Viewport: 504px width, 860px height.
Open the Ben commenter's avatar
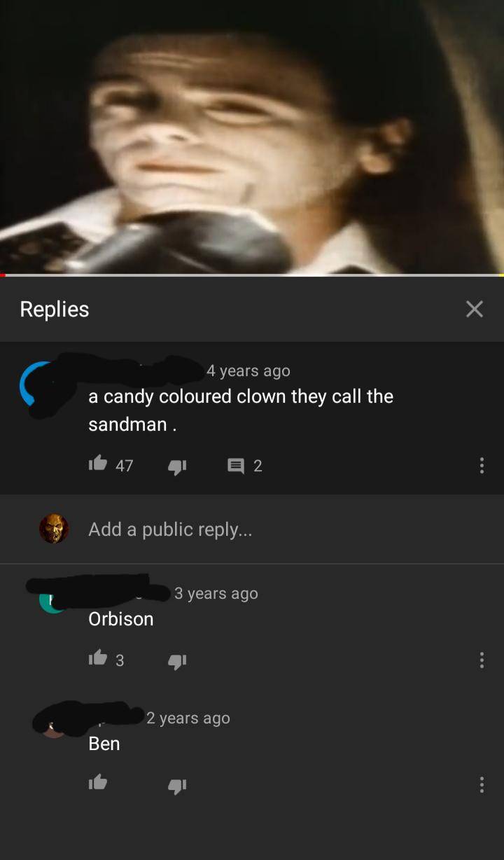(x=54, y=726)
